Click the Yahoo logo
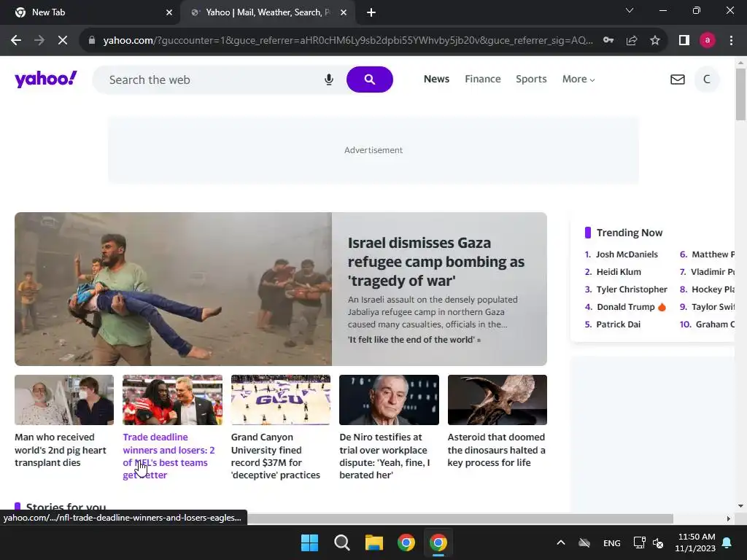Image resolution: width=747 pixels, height=560 pixels. pos(46,79)
